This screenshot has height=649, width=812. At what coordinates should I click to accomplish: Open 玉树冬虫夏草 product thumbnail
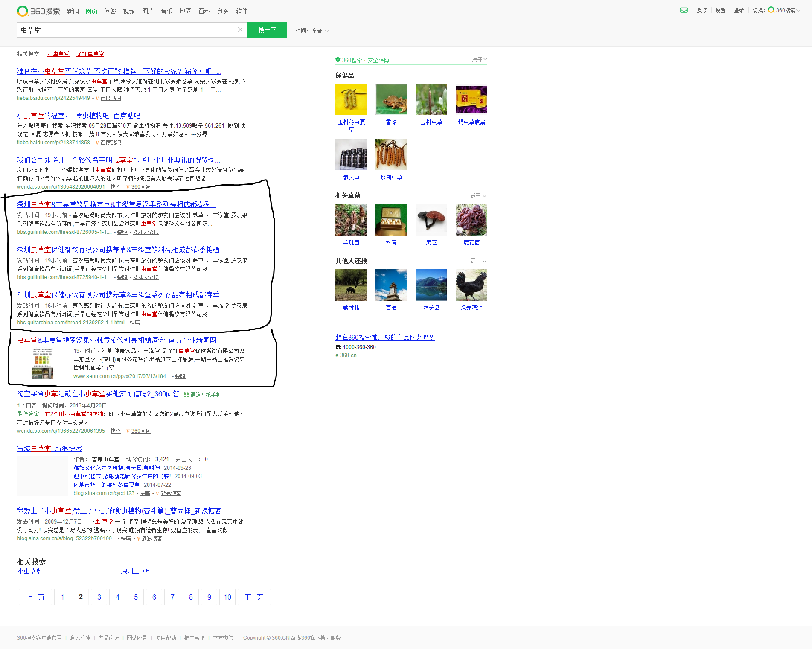pos(351,99)
